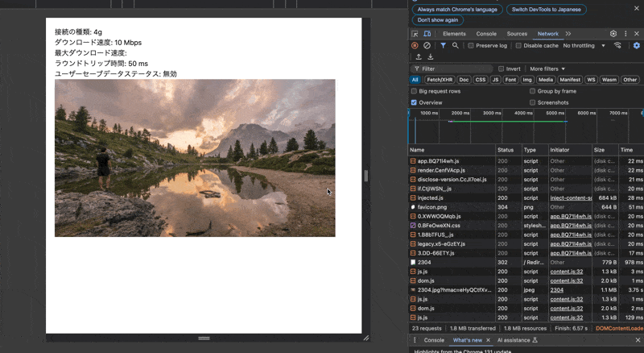Clear the network log icon
Image resolution: width=644 pixels, height=353 pixels.
427,46
